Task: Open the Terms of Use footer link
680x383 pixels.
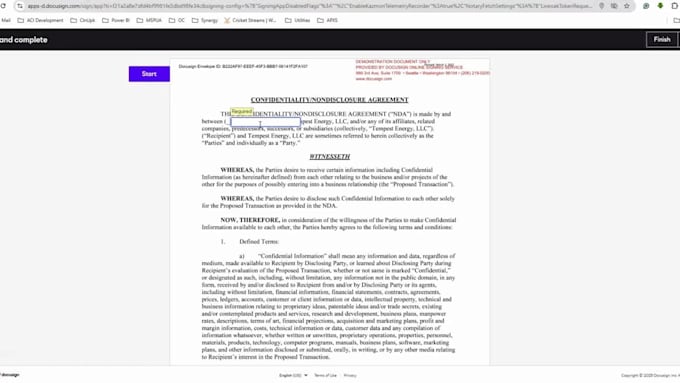Action: (x=325, y=375)
